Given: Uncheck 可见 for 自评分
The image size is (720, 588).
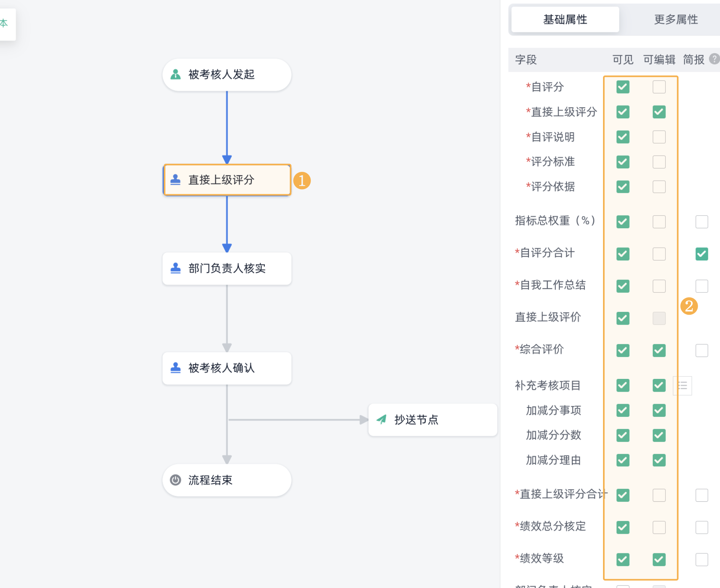Looking at the screenshot, I should point(623,87).
